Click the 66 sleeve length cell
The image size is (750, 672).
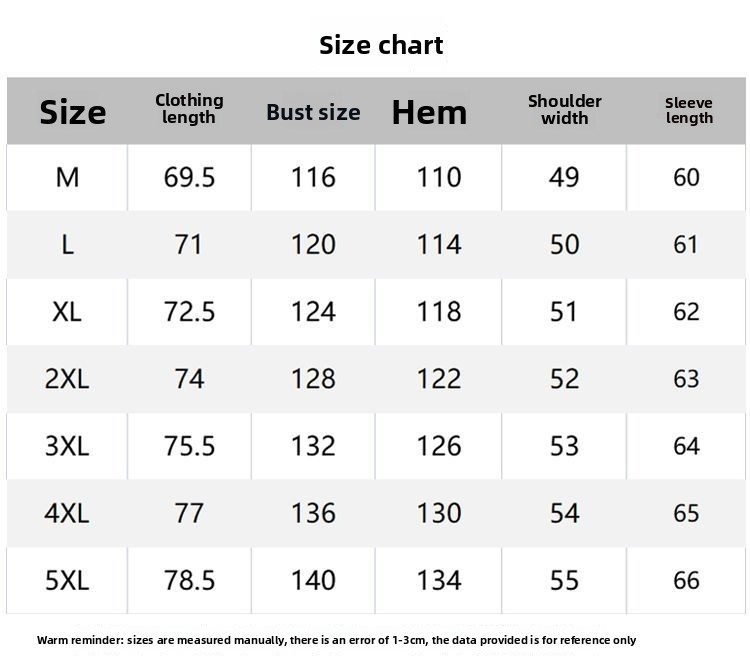[686, 580]
